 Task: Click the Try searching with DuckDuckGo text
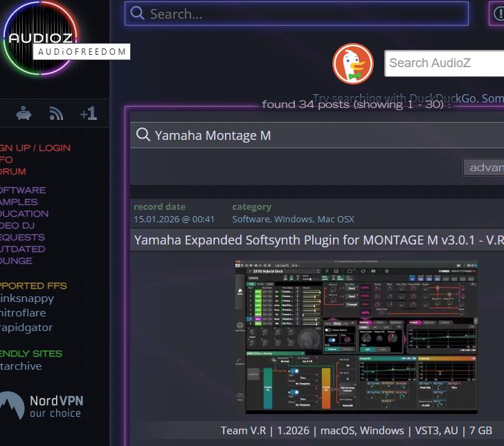click(x=408, y=98)
